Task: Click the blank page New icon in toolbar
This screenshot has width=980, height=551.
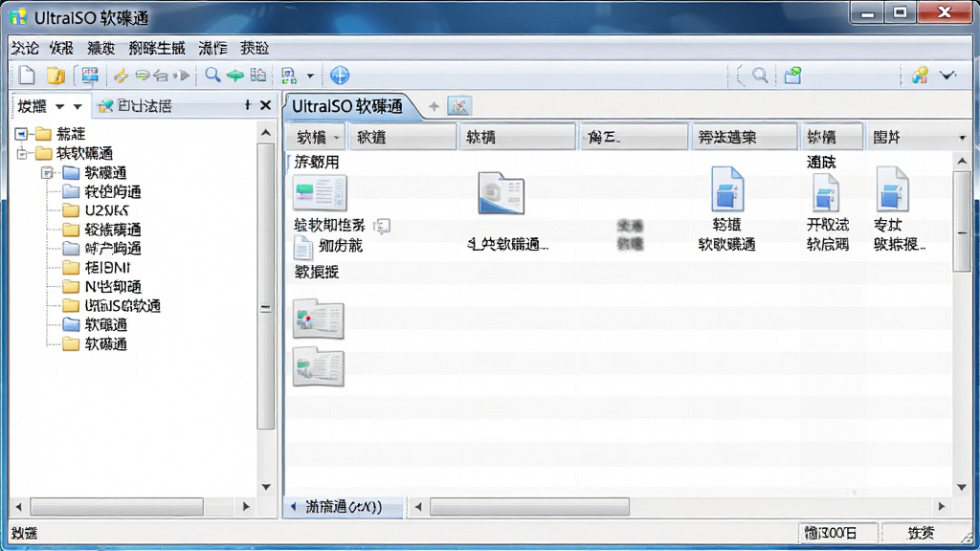Action: click(x=26, y=76)
